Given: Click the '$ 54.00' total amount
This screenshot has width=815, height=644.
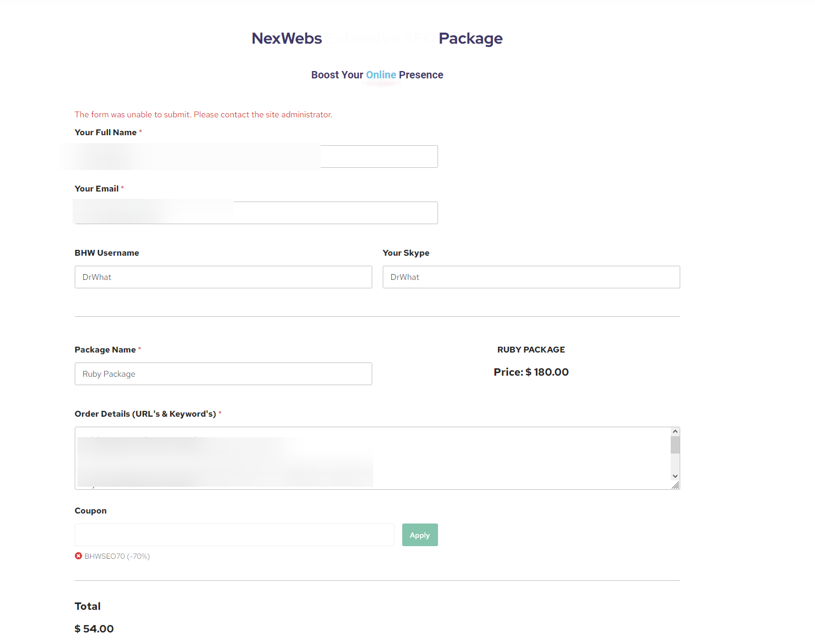Looking at the screenshot, I should coord(94,629).
